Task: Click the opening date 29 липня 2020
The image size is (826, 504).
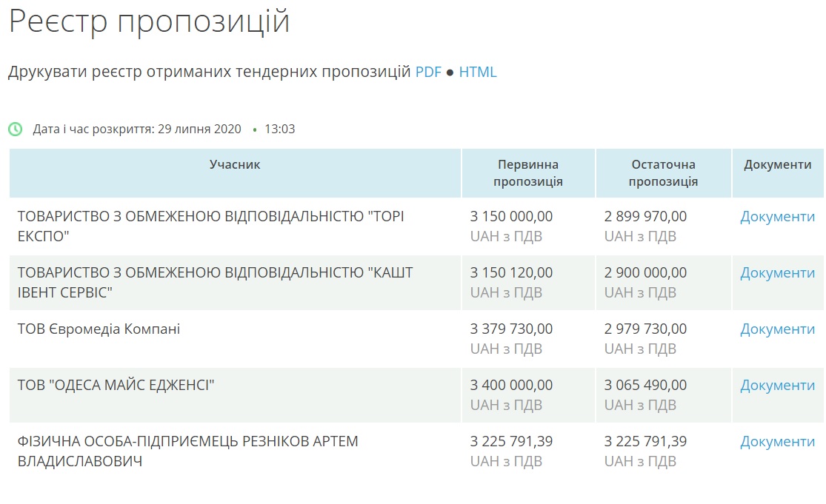Action: [x=199, y=129]
